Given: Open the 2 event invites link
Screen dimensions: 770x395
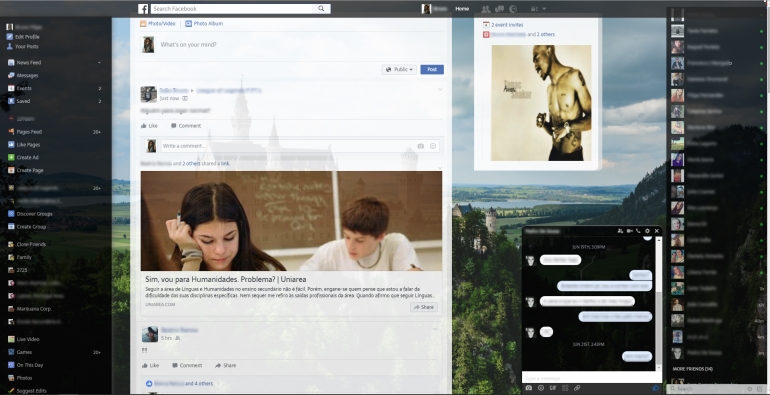Looking at the screenshot, I should [x=507, y=25].
